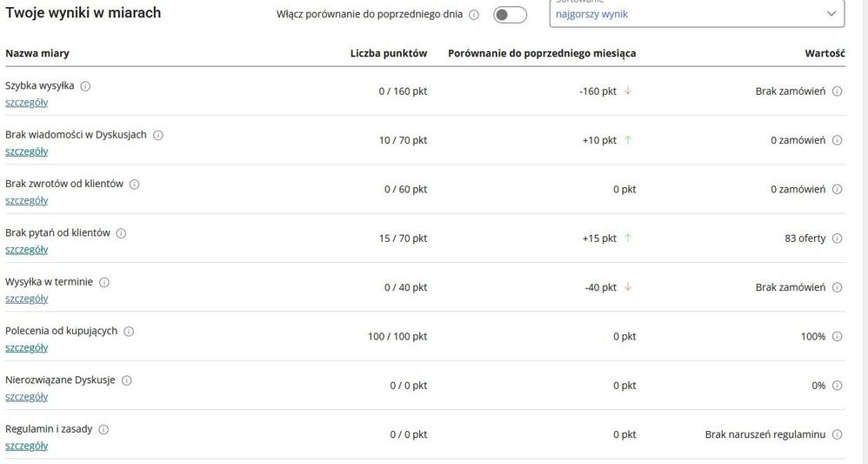Click info icon beside Brak wiadomości w Dyskusjach

pyautogui.click(x=158, y=135)
